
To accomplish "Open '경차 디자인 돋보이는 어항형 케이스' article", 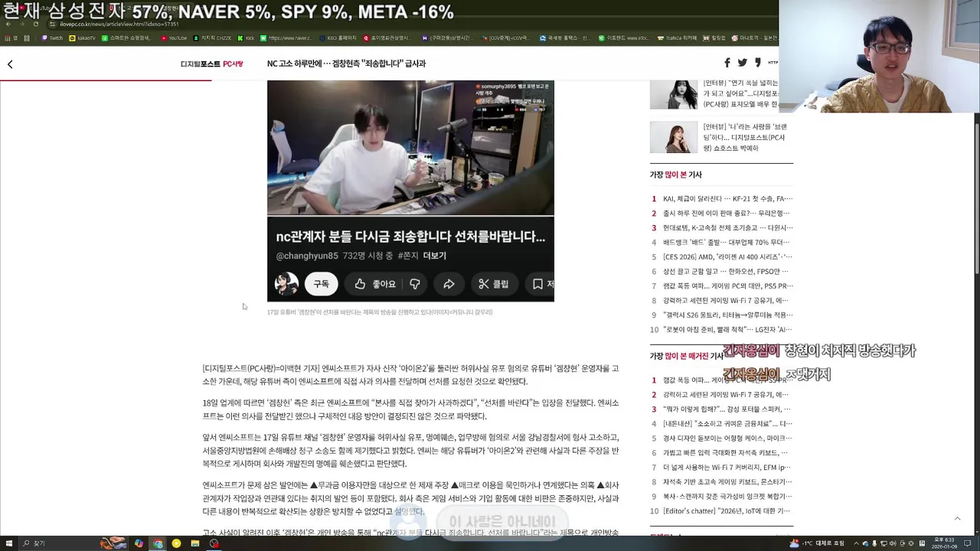I will 727,439.
